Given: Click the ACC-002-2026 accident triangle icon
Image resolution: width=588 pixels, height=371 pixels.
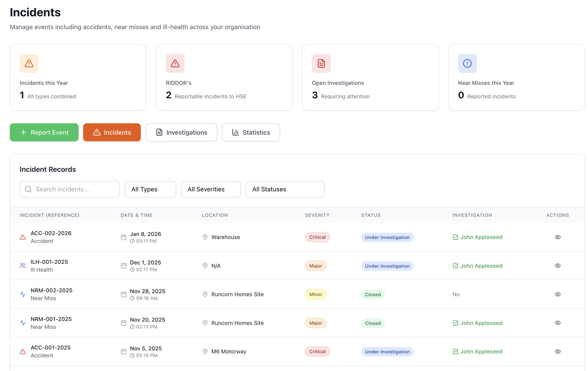Looking at the screenshot, I should click(x=23, y=237).
